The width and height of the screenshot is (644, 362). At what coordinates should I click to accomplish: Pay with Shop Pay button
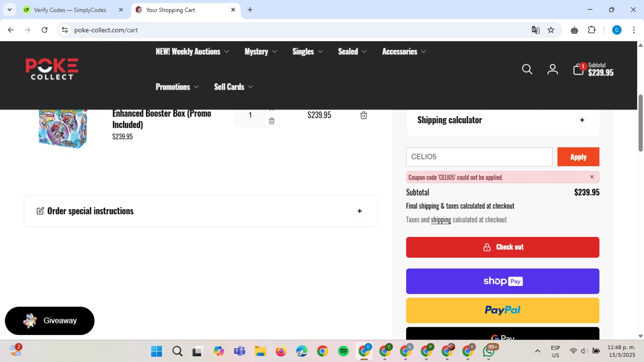503,281
